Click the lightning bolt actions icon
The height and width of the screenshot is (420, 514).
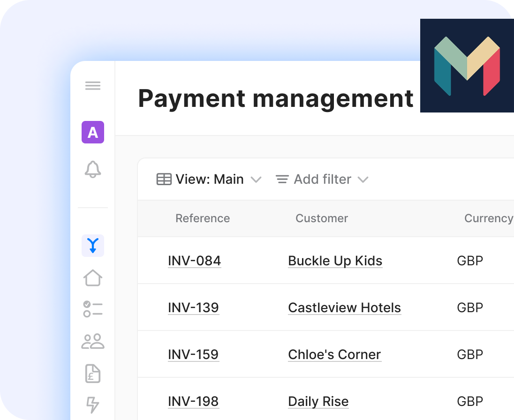pos(92,405)
